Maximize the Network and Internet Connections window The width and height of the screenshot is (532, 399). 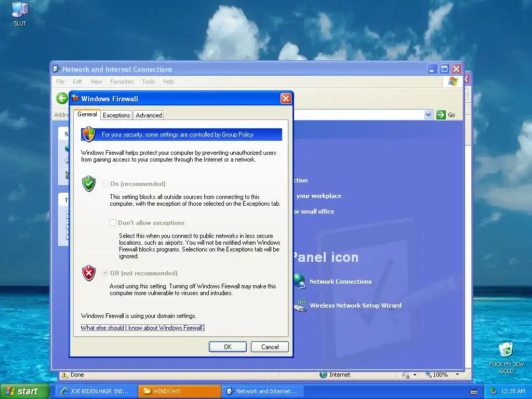[x=444, y=69]
